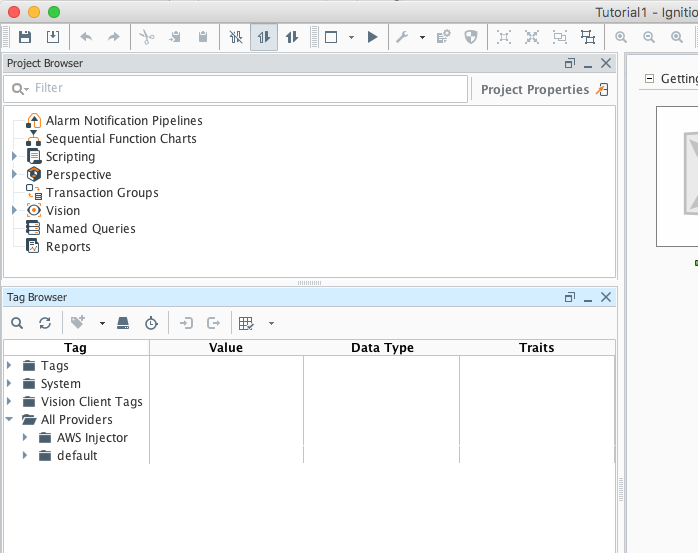
Task: Click the Tools wrench icon
Action: point(402,37)
